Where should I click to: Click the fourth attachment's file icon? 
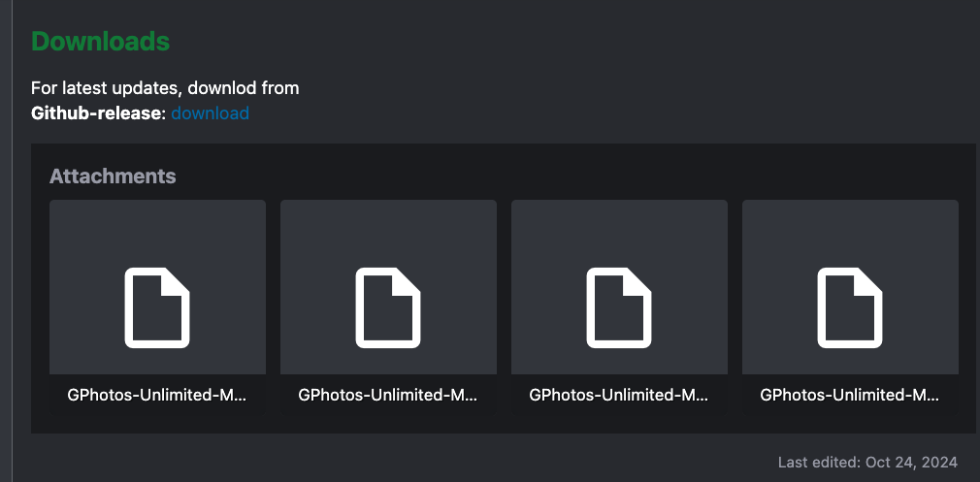click(x=850, y=306)
